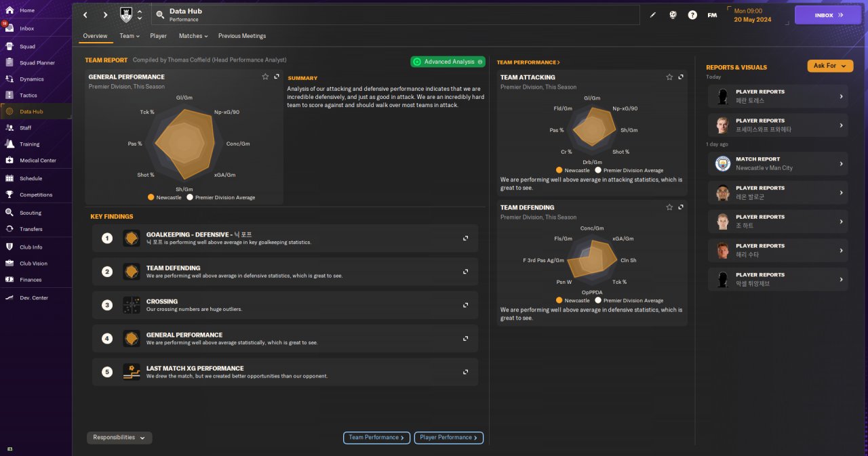Click the Player Performance button
The height and width of the screenshot is (456, 868).
pyautogui.click(x=448, y=438)
